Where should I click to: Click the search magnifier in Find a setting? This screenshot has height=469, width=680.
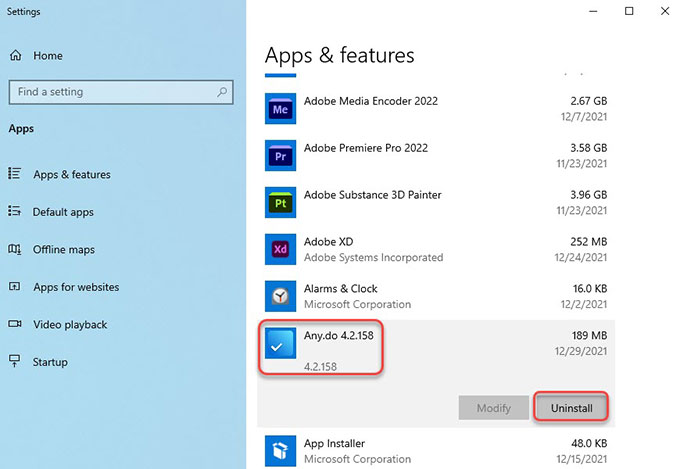[222, 92]
